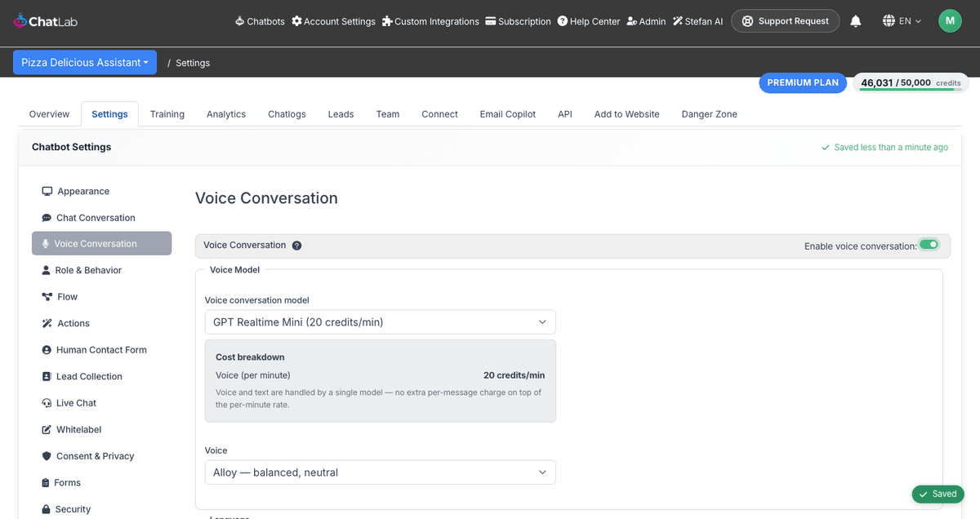Open Account Settings in top navigation
The width and height of the screenshot is (980, 519).
(x=333, y=21)
